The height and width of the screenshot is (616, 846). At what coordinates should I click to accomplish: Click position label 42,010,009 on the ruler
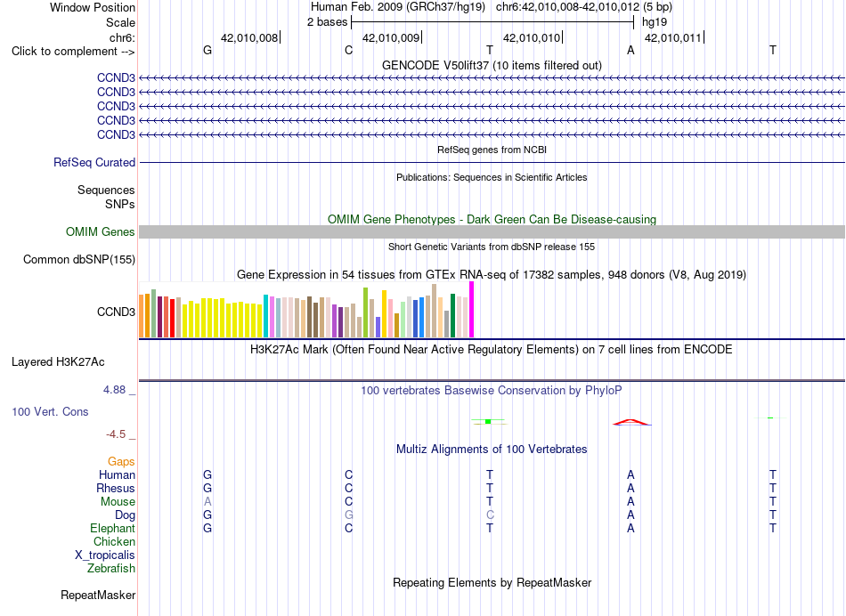(x=391, y=37)
